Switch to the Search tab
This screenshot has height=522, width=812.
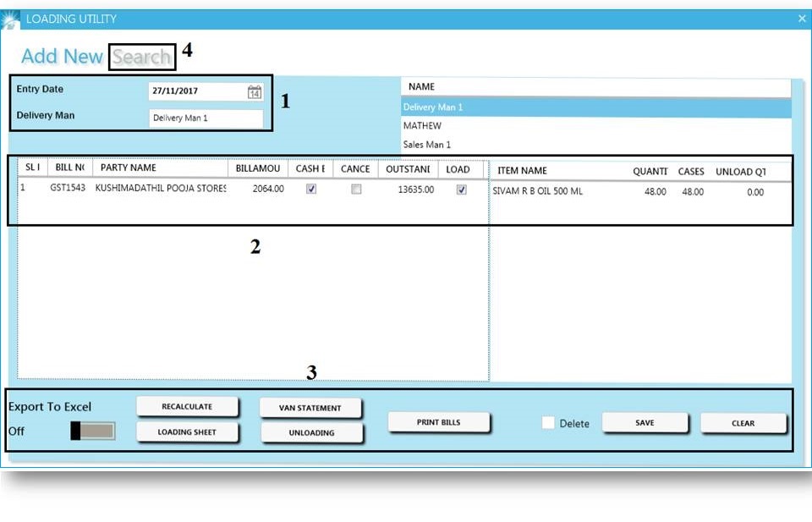[141, 57]
